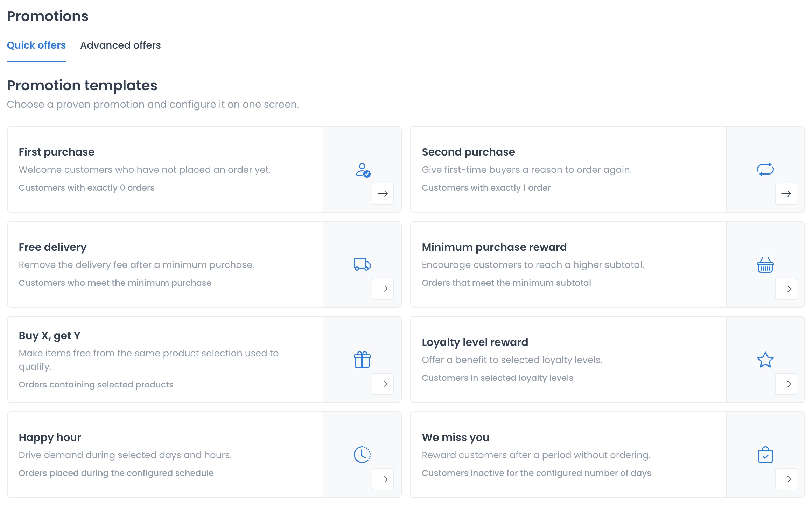Click 'Orders containing selected products' text
812x505 pixels.
coord(96,385)
